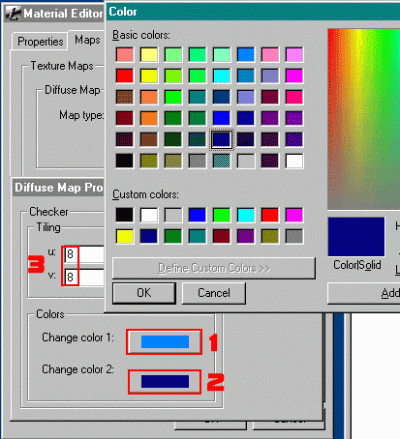Click the Color|Solid preview box
This screenshot has width=400, height=439.
356,237
